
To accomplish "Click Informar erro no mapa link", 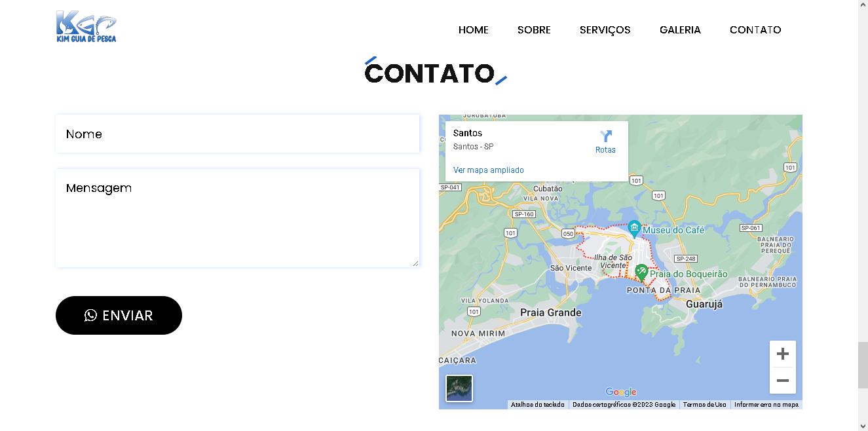I will pyautogui.click(x=766, y=405).
